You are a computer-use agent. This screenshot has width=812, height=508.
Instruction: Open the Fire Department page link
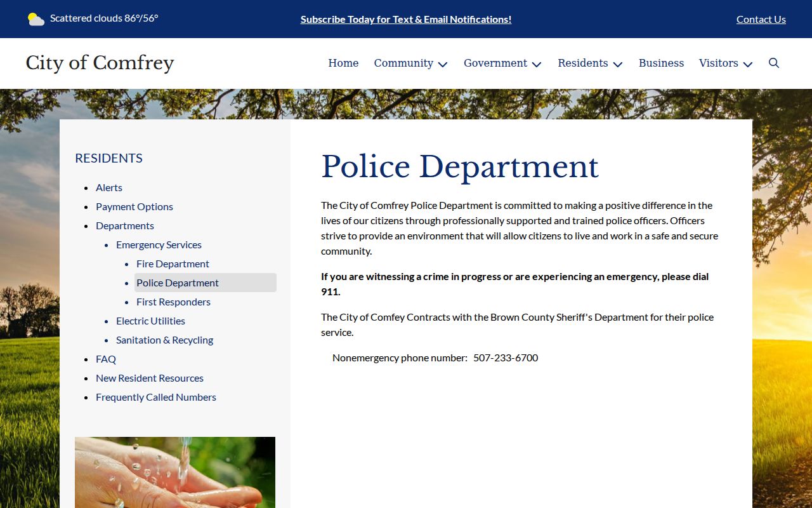(x=173, y=264)
